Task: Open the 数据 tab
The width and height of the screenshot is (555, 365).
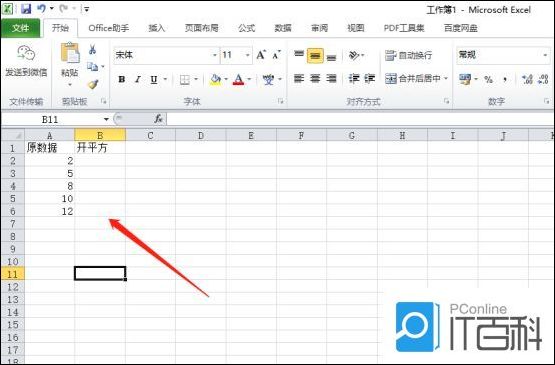Action: pyautogui.click(x=283, y=28)
